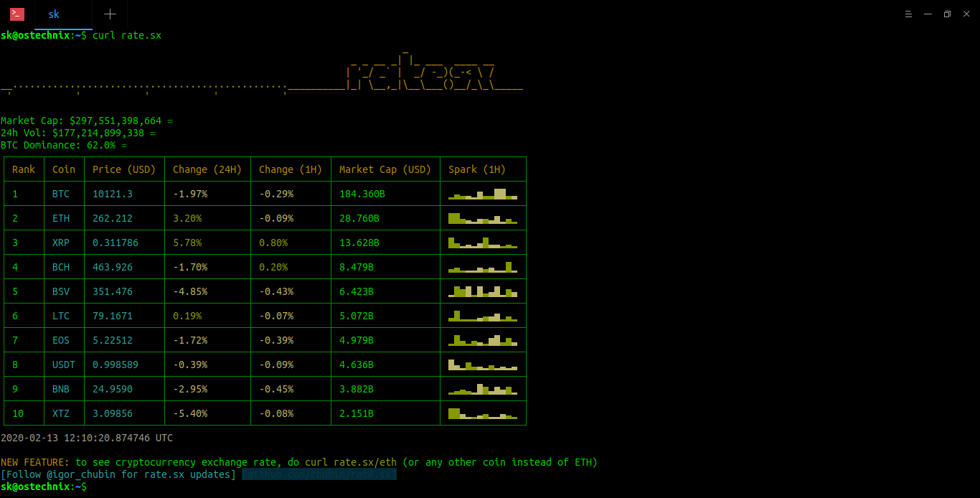Click the UTC timestamp line below table
Image resolution: width=980 pixels, height=498 pixels.
pos(87,438)
